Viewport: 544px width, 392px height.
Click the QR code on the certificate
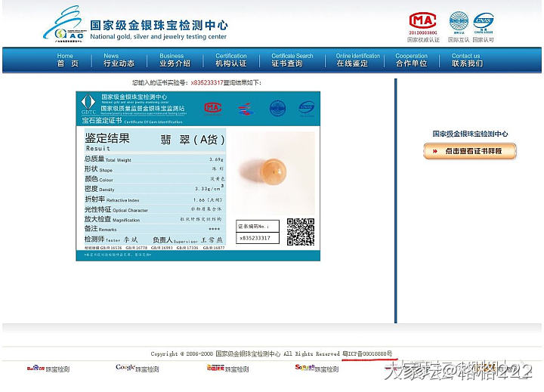(x=300, y=232)
